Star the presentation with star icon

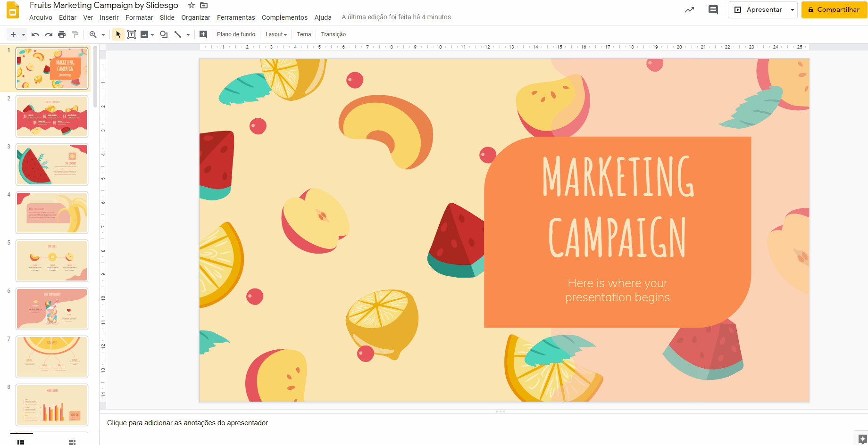coord(191,5)
